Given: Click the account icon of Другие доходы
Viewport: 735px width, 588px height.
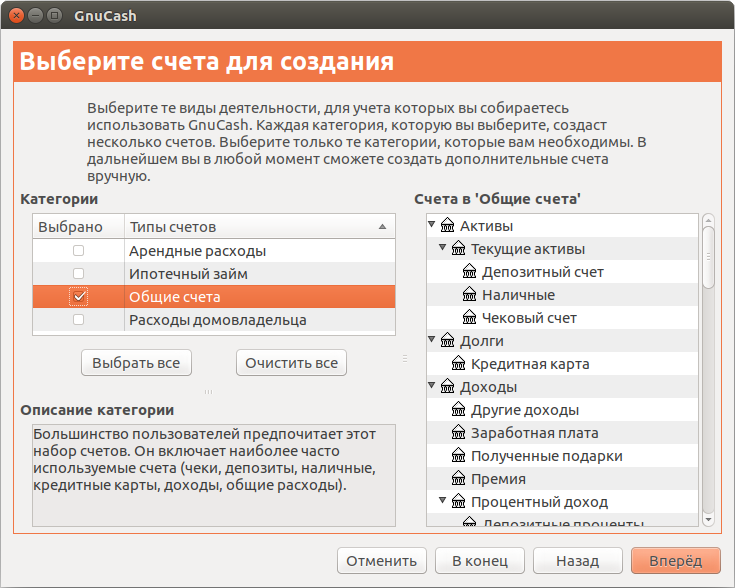Looking at the screenshot, I should click(458, 409).
